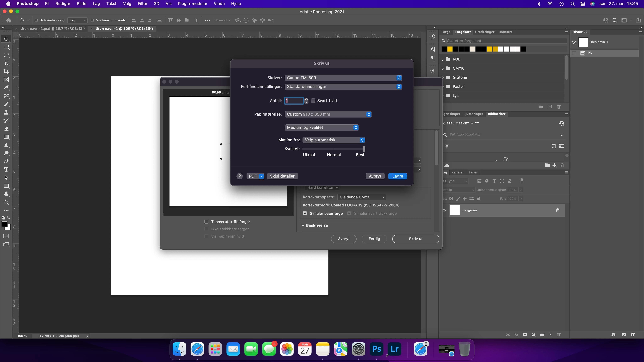Enable Tilpass utskriftsfarger checkbox
Screen dimensions: 644x362
coord(206,222)
